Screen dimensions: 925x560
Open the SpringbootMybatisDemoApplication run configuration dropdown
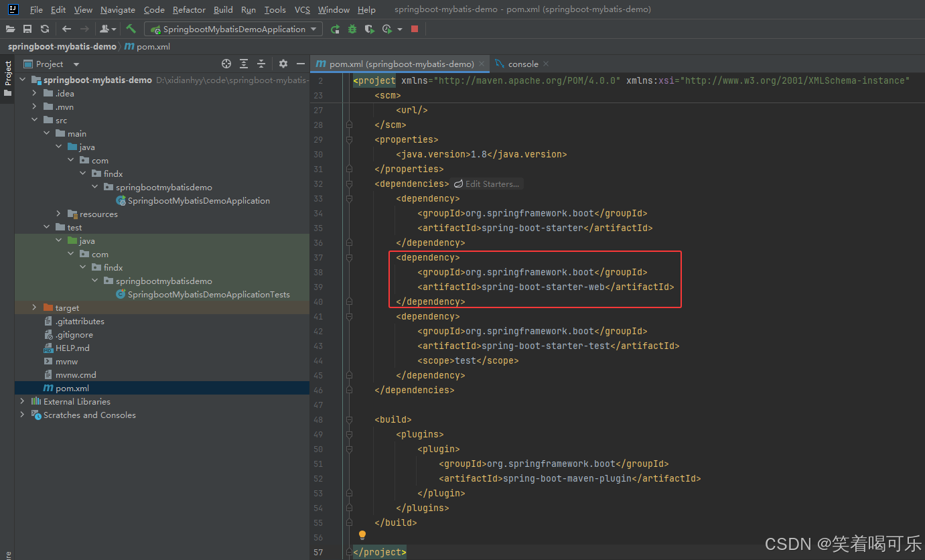click(x=233, y=29)
